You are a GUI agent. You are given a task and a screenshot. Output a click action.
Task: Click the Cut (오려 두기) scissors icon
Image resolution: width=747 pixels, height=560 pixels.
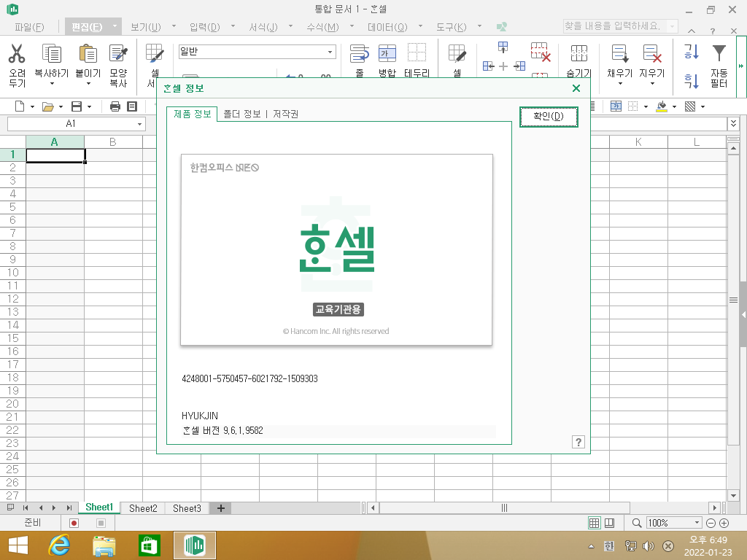[17, 53]
